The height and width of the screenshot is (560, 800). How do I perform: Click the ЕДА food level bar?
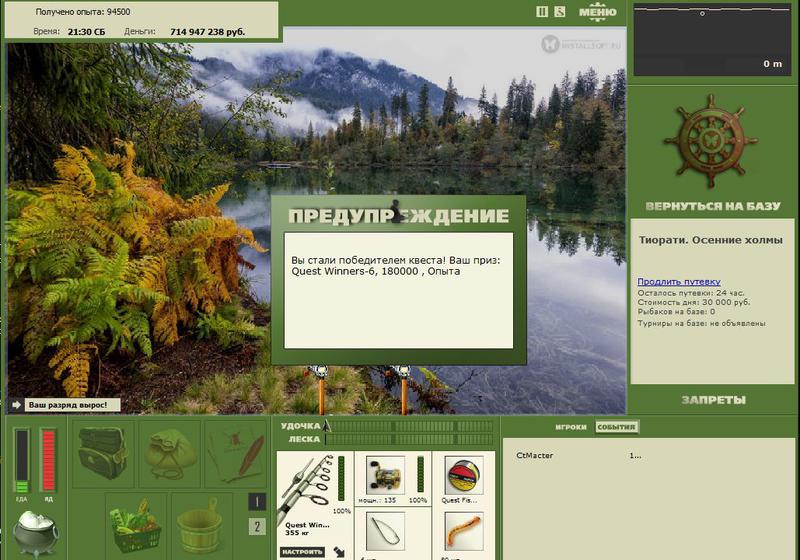(21, 461)
